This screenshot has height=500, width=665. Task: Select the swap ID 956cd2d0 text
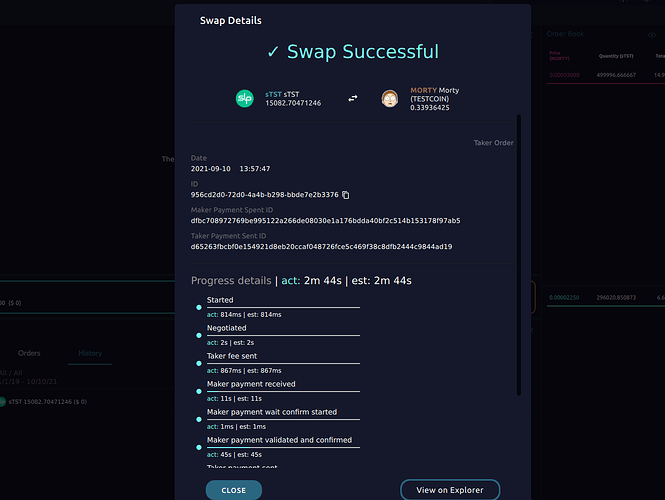[x=265, y=195]
